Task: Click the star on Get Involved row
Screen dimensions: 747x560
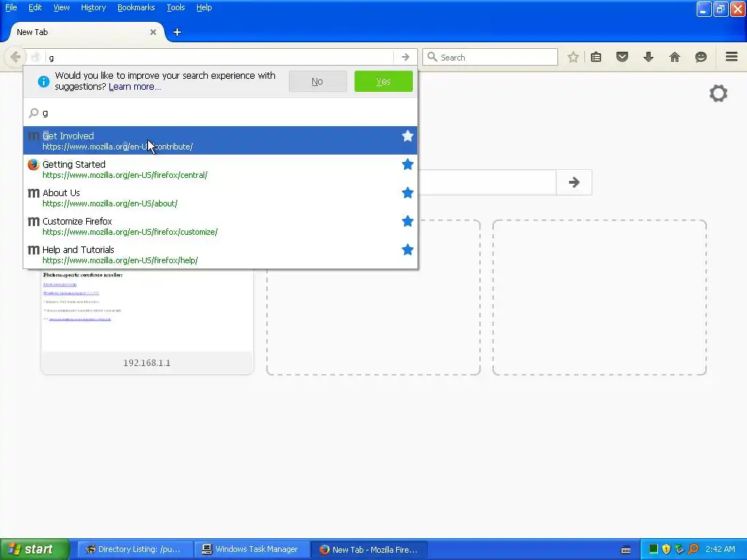Action: pyautogui.click(x=407, y=136)
